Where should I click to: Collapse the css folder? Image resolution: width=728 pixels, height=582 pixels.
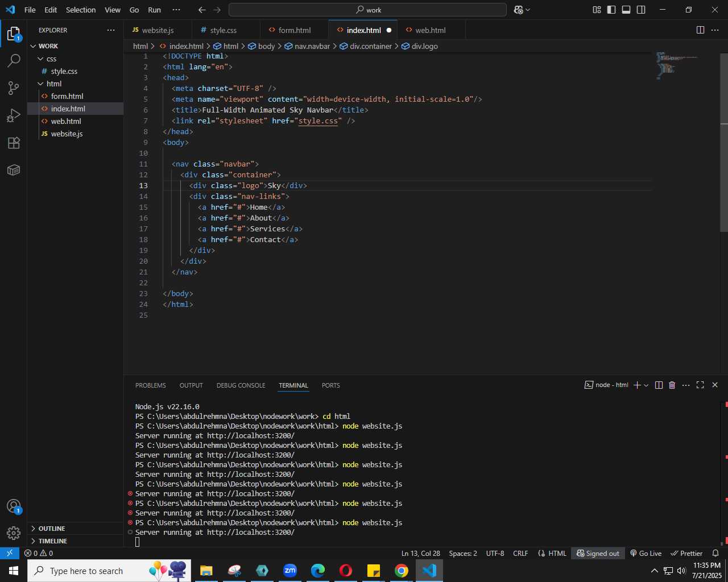(x=75, y=59)
